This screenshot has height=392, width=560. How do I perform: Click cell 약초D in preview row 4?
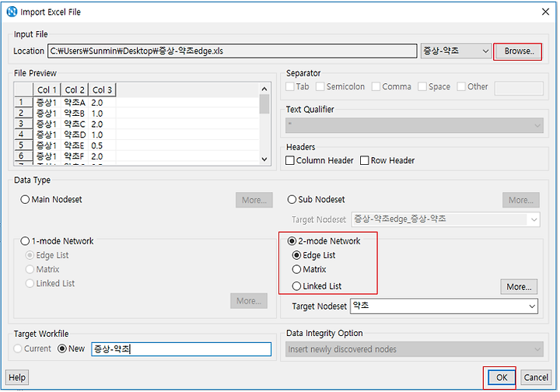coord(75,135)
